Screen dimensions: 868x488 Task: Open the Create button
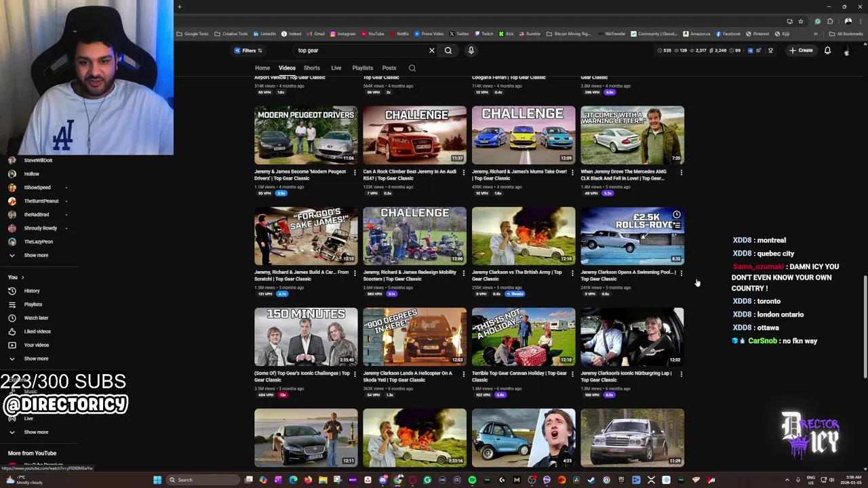point(801,50)
